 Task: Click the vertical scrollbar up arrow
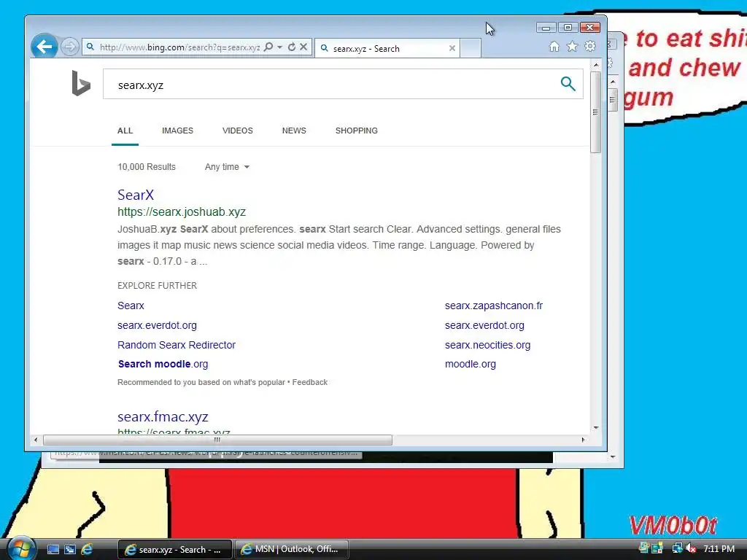[x=596, y=64]
